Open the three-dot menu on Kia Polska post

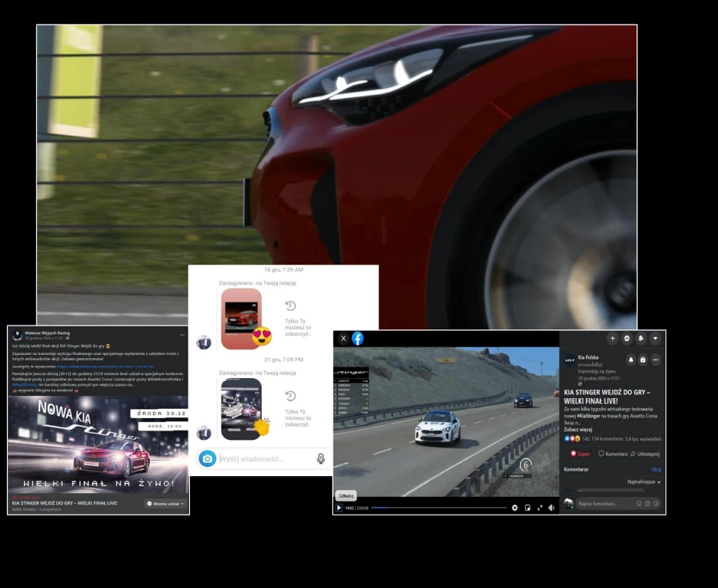[655, 360]
